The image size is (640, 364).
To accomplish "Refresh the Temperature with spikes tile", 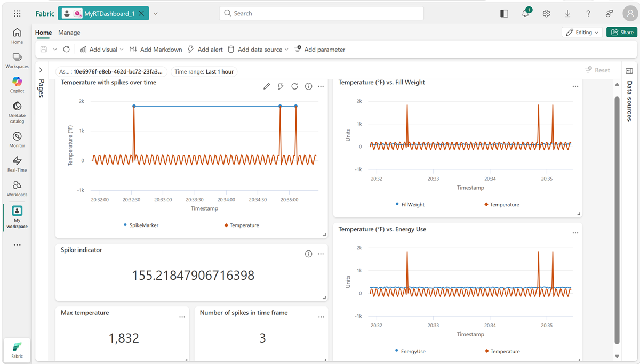I will 294,86.
